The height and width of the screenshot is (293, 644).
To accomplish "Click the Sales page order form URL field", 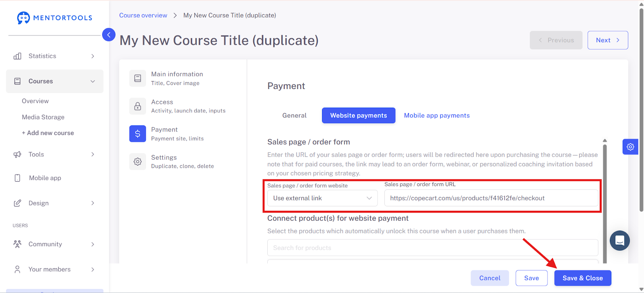I will [x=491, y=198].
